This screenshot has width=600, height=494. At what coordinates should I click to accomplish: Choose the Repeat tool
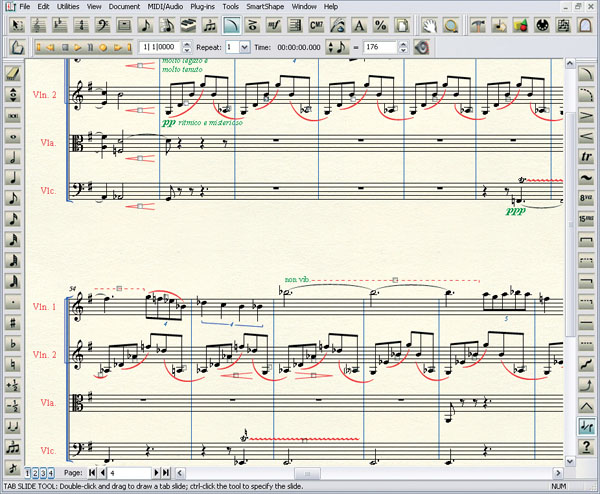pos(295,26)
